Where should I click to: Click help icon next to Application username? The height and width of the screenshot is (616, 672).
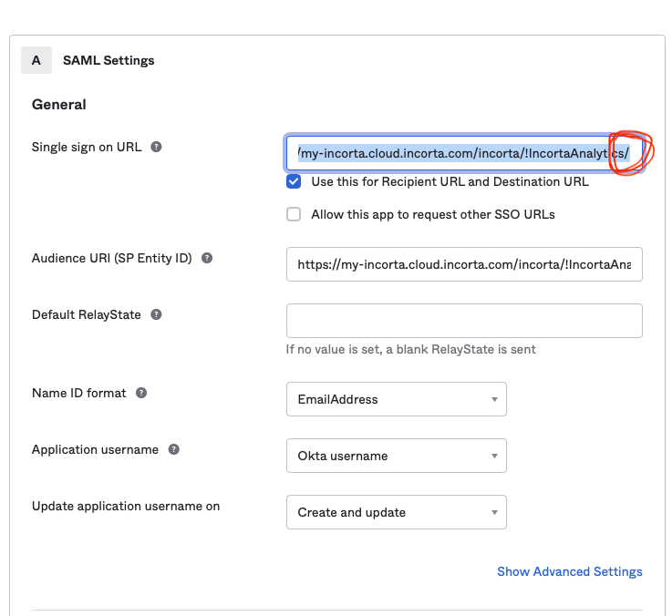(174, 449)
